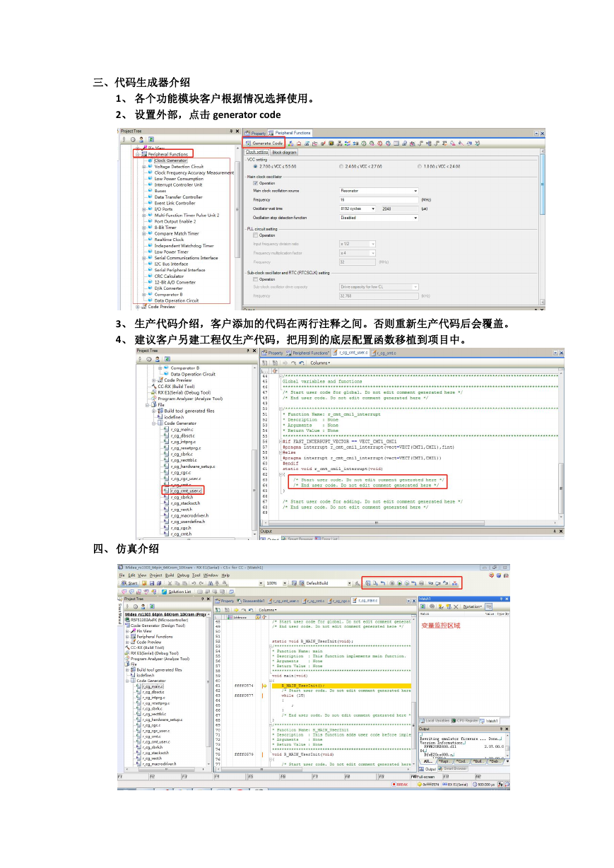Open Oscillation stop detection function dropdown
The height and width of the screenshot is (868, 614).
tap(379, 218)
